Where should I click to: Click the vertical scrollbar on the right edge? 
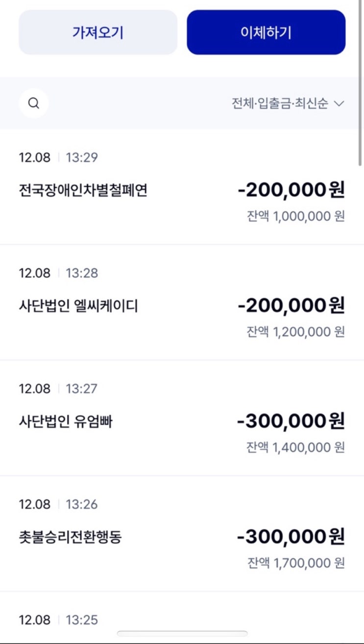(x=361, y=83)
